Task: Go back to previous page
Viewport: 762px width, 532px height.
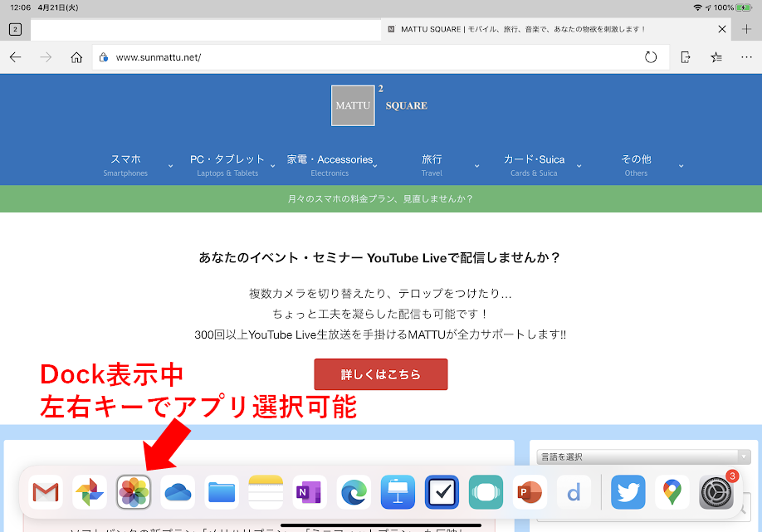Action: [x=16, y=57]
